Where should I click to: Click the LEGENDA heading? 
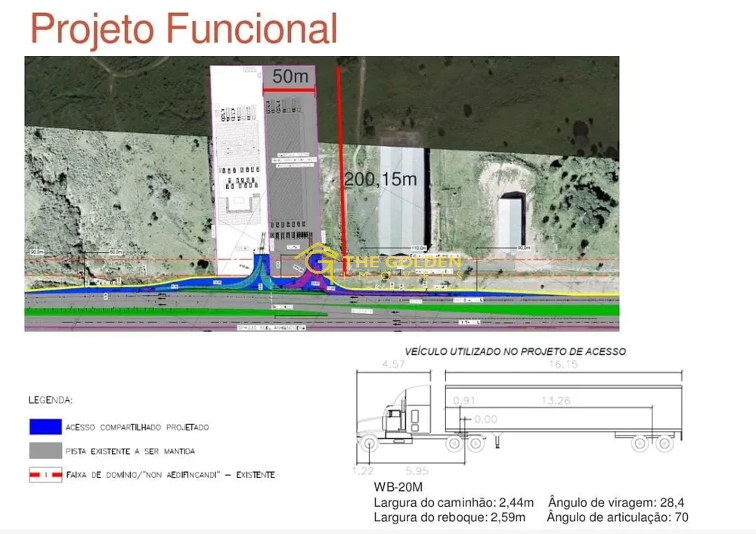point(50,400)
